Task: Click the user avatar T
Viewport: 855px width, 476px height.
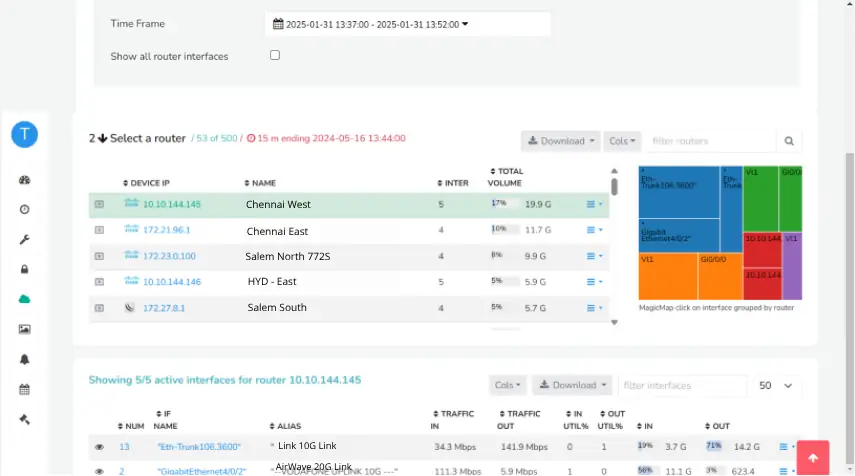Action: pos(25,134)
